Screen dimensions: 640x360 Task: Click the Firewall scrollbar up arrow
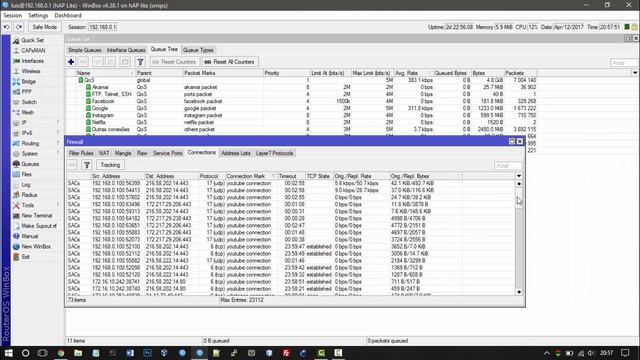coord(519,184)
